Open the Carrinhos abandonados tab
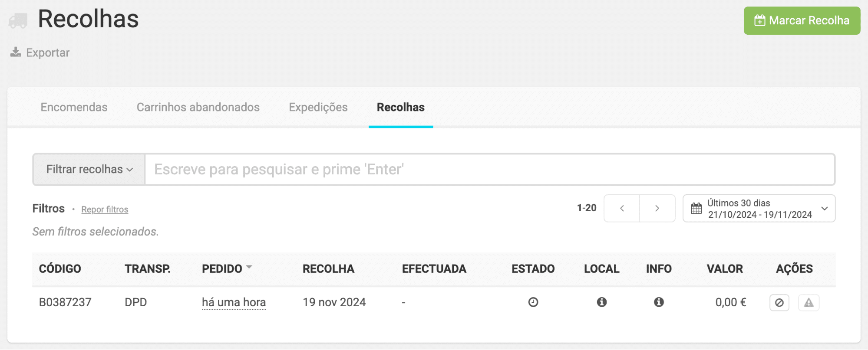 click(x=198, y=108)
